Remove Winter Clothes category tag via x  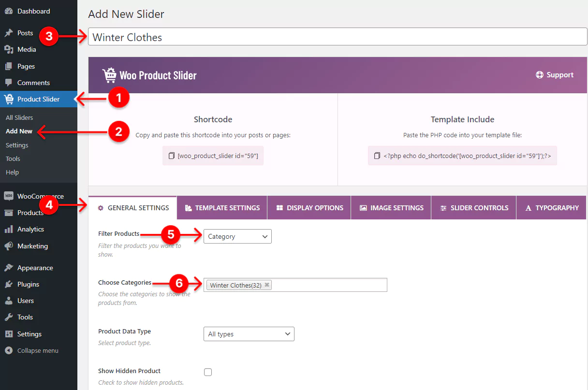click(266, 285)
